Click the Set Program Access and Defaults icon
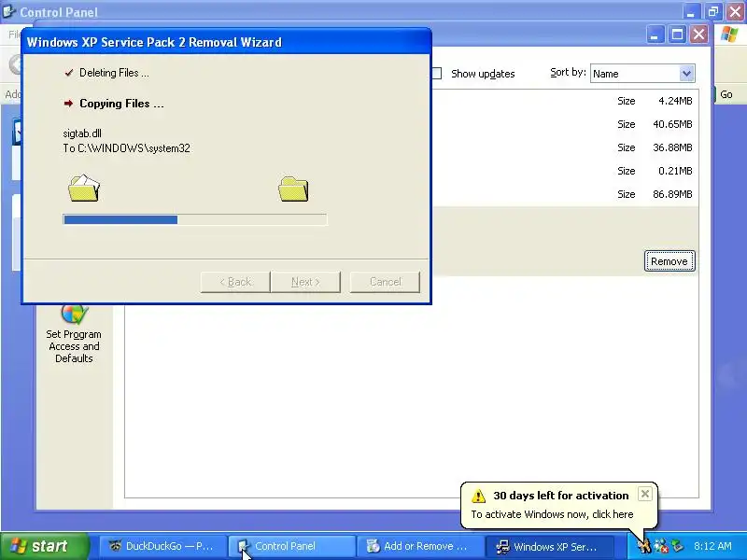 74,314
